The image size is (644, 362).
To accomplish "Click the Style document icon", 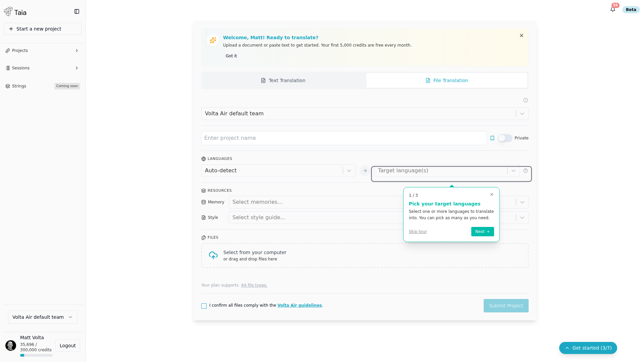I will [x=204, y=218].
